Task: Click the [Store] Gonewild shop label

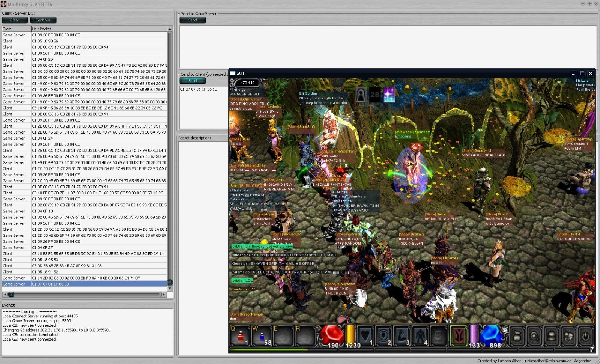Action: click(x=477, y=151)
